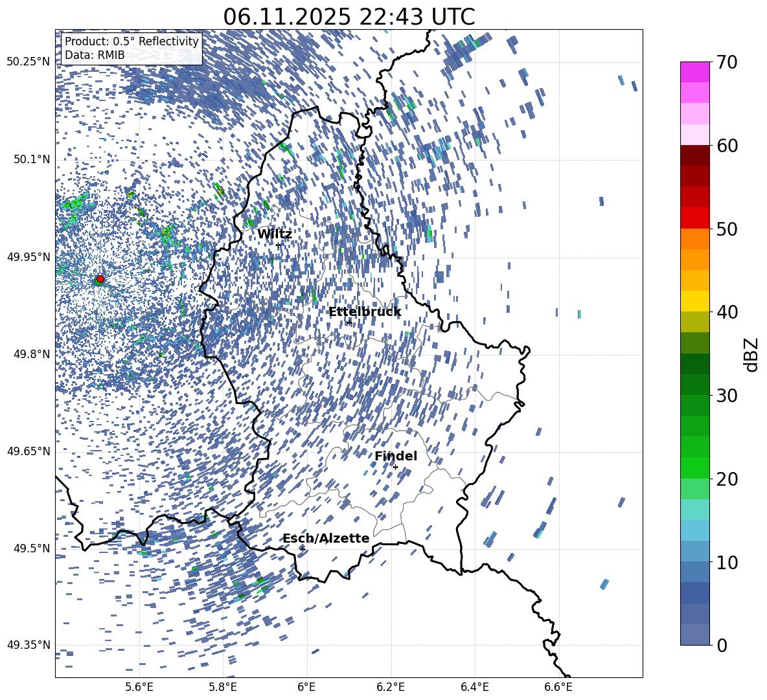Click the plot title 06.11.2025 22:43 UTC
The width and height of the screenshot is (767, 700).
(349, 17)
